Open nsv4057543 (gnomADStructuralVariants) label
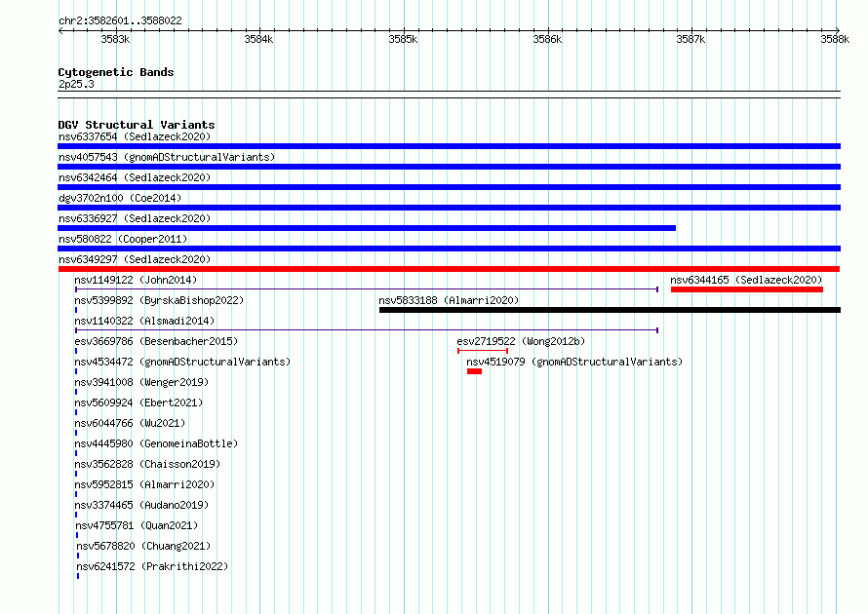This screenshot has width=868, height=614. point(167,157)
